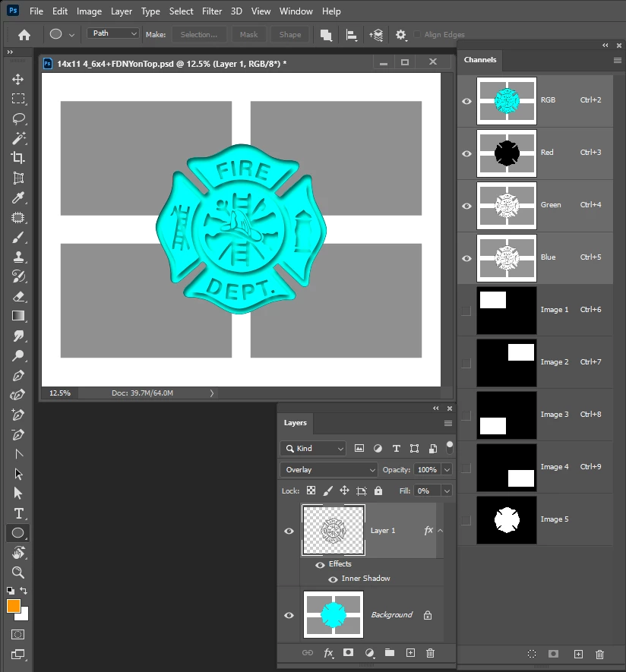
Task: Create new adjustment layer icon
Action: pyautogui.click(x=369, y=653)
